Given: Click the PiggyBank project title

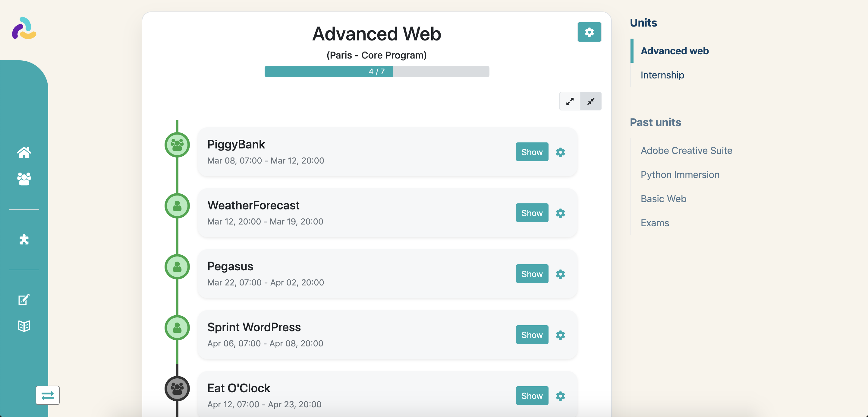Looking at the screenshot, I should click(x=236, y=145).
